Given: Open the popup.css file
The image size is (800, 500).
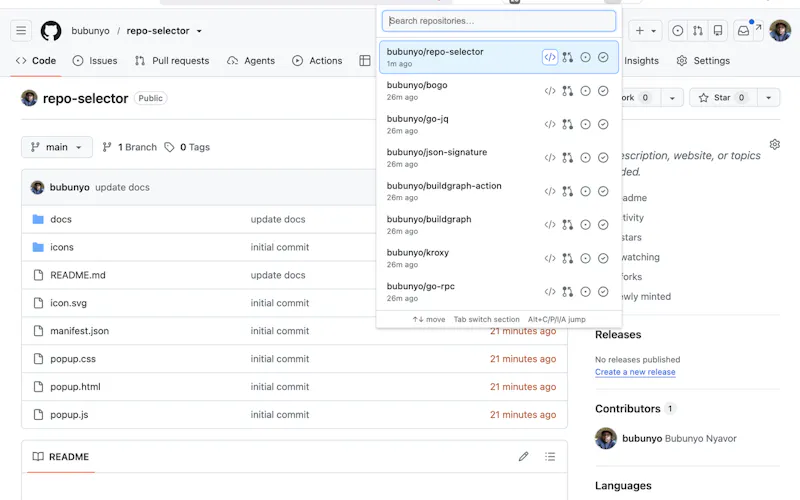Looking at the screenshot, I should point(73,359).
